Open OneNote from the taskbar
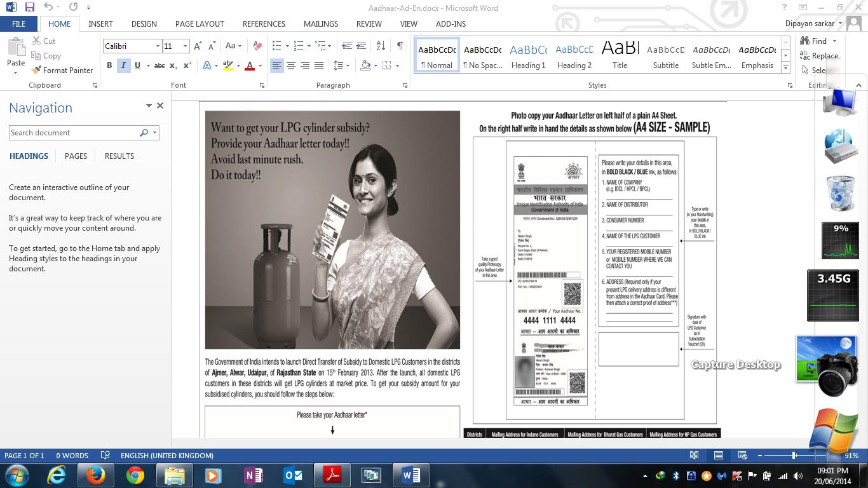The width and height of the screenshot is (868, 488). pos(253,475)
